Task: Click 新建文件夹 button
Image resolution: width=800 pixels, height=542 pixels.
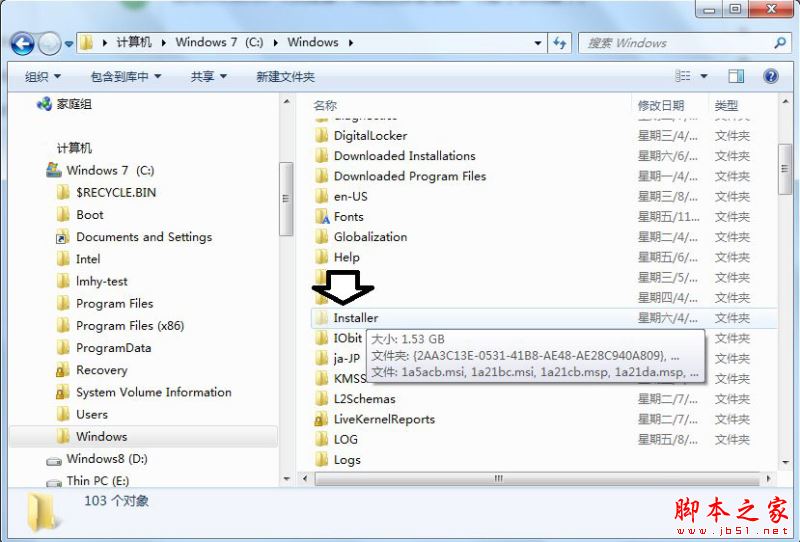Action: click(x=285, y=77)
